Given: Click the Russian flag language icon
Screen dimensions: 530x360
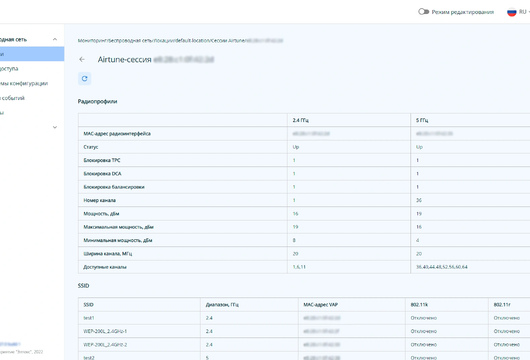Looking at the screenshot, I should pyautogui.click(x=511, y=12).
